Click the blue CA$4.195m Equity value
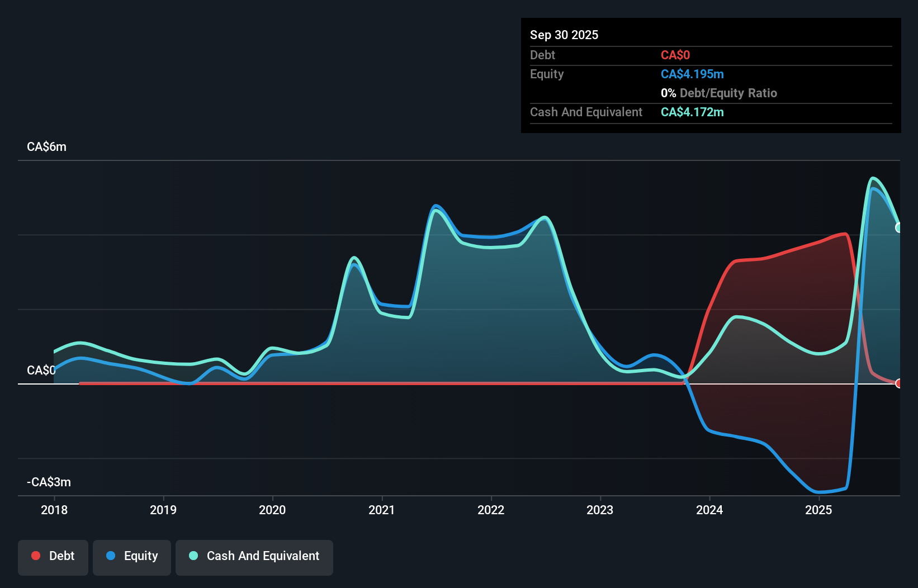 coord(692,74)
